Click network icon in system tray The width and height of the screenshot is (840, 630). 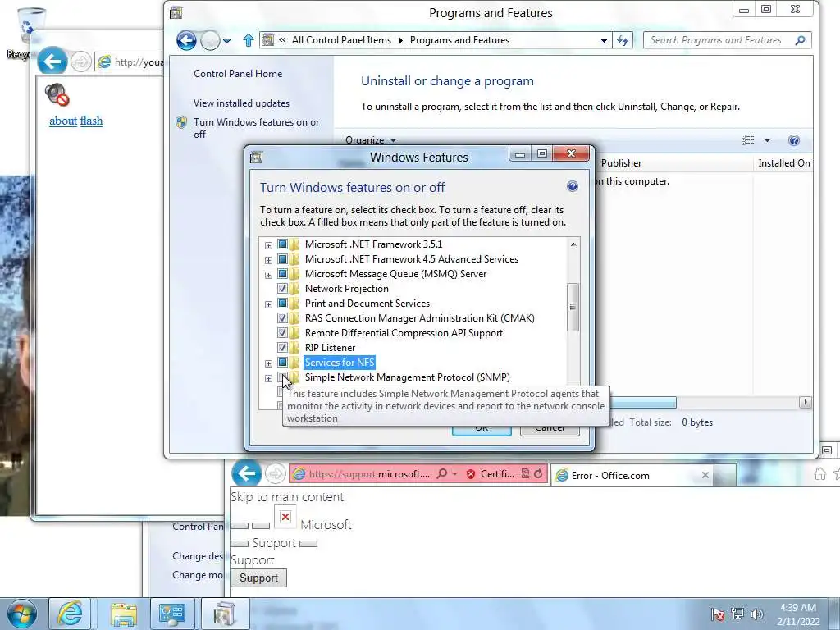(x=737, y=614)
